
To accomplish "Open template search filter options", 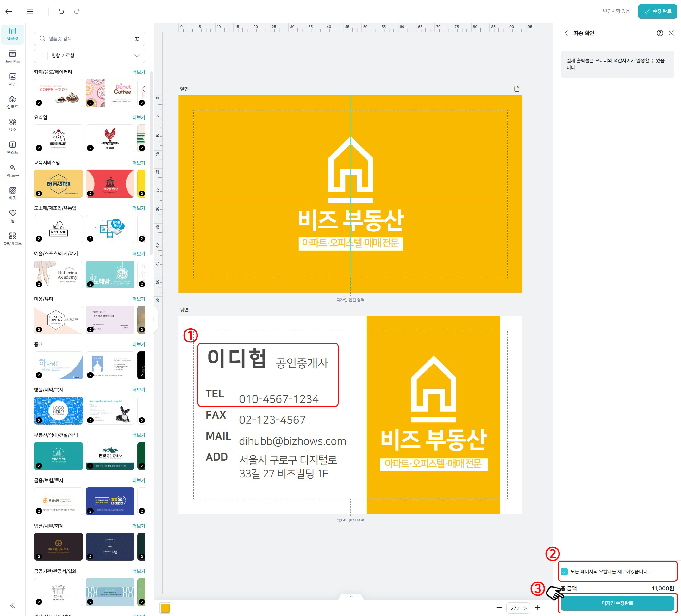I will pos(137,39).
